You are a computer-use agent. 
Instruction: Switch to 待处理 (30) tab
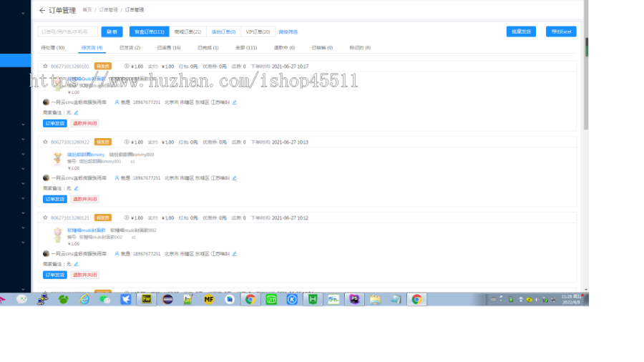click(x=52, y=48)
